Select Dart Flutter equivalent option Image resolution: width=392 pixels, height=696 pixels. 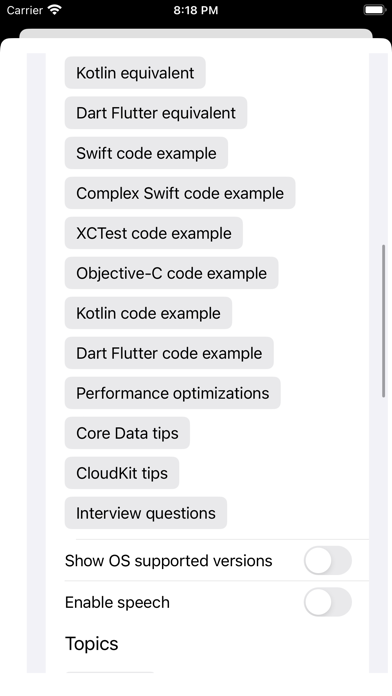(156, 113)
